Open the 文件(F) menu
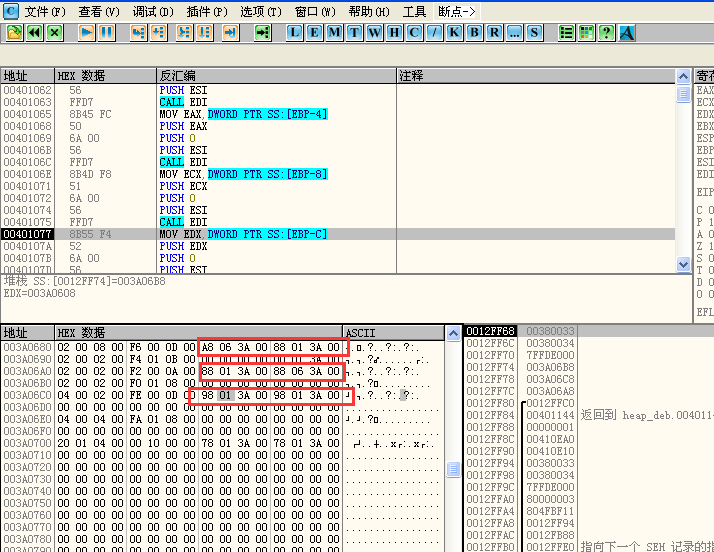This screenshot has height=552, width=714. coord(44,11)
